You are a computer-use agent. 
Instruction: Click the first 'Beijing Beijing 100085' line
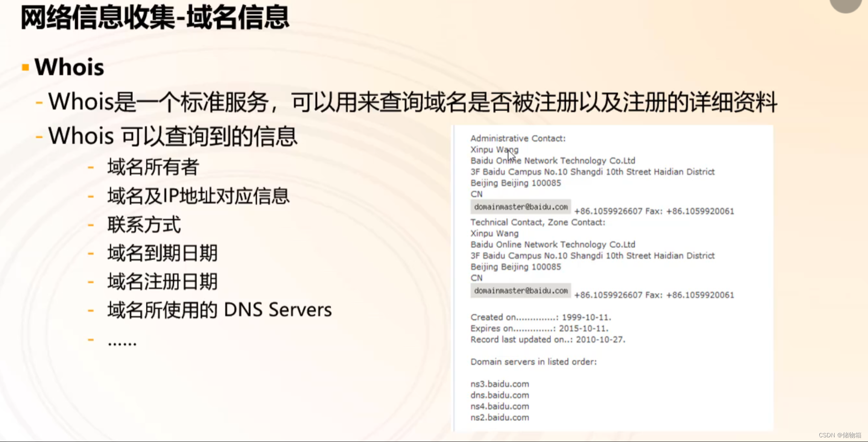[x=516, y=183]
